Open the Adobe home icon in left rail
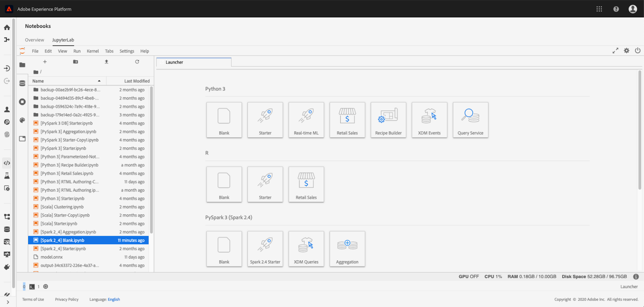 [7, 27]
